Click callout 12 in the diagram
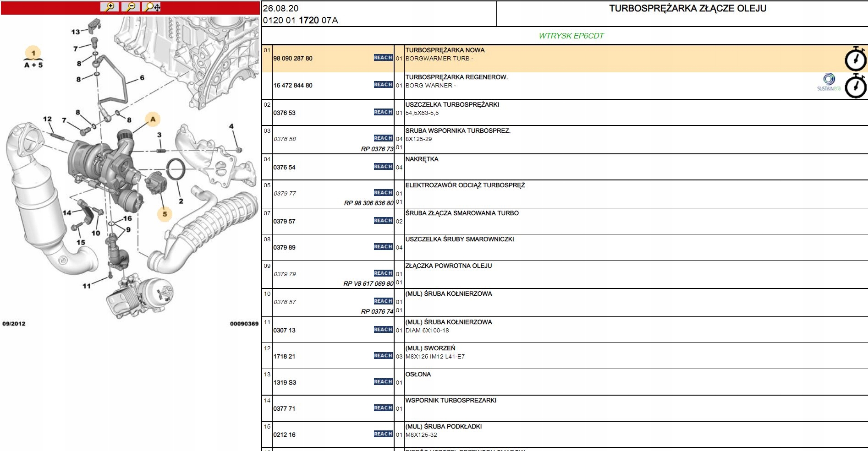868x451 pixels. coord(48,119)
